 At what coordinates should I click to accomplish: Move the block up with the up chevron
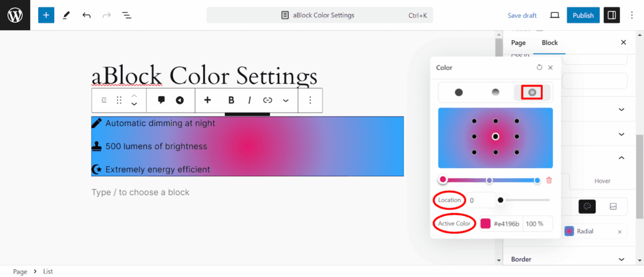point(134,96)
